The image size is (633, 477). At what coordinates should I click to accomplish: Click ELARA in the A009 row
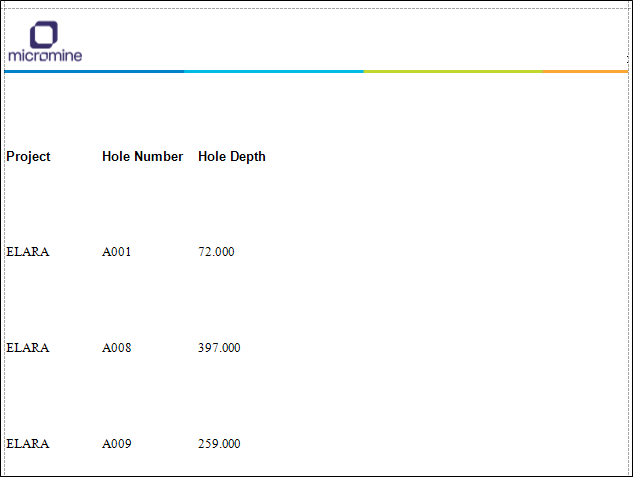click(28, 444)
